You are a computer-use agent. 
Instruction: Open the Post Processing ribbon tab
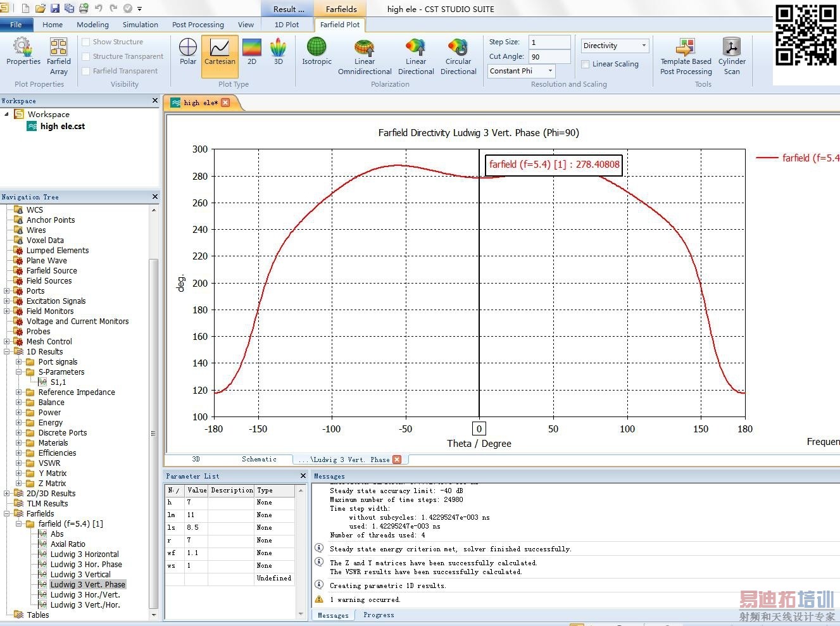[197, 25]
